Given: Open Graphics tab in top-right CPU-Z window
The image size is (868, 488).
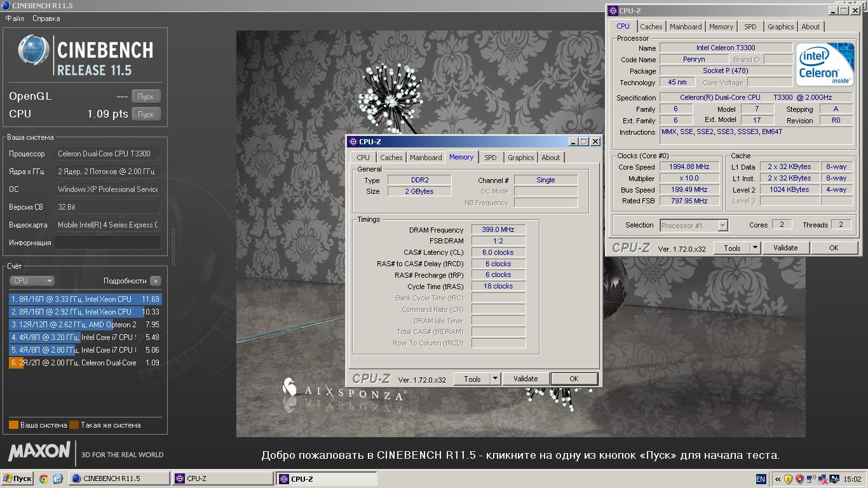Looking at the screenshot, I should point(781,27).
